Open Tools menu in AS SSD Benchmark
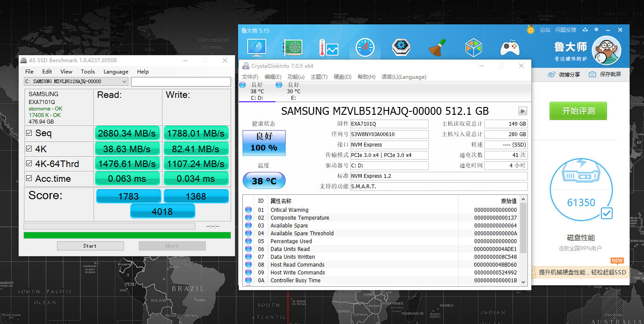Screen dimensions: 644x324 (x=87, y=72)
